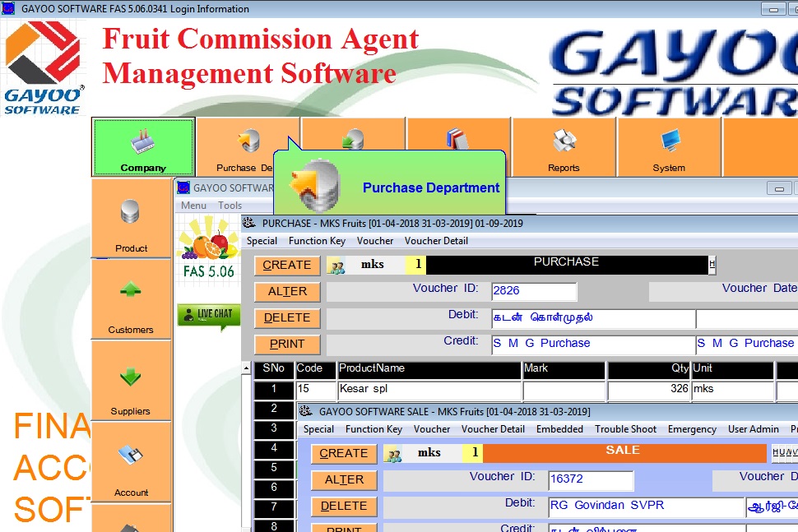Open Voucher menu in Purchase window
The image size is (798, 532).
pos(375,241)
